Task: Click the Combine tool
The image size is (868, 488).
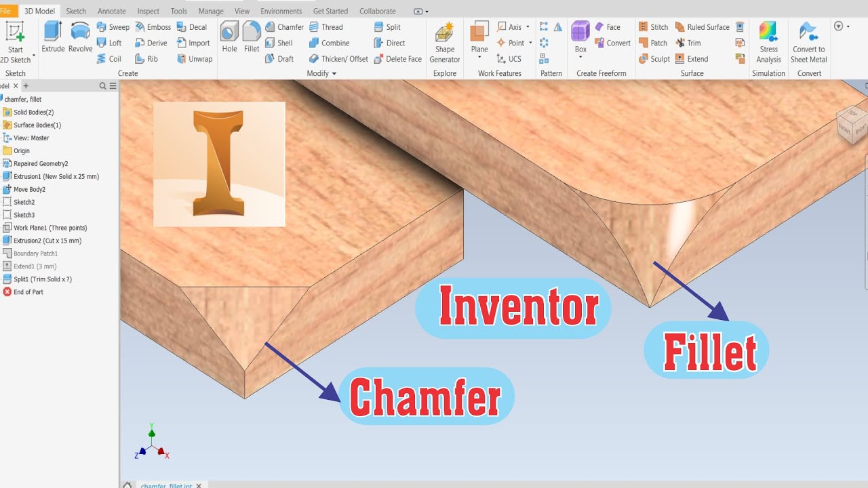Action: [329, 43]
